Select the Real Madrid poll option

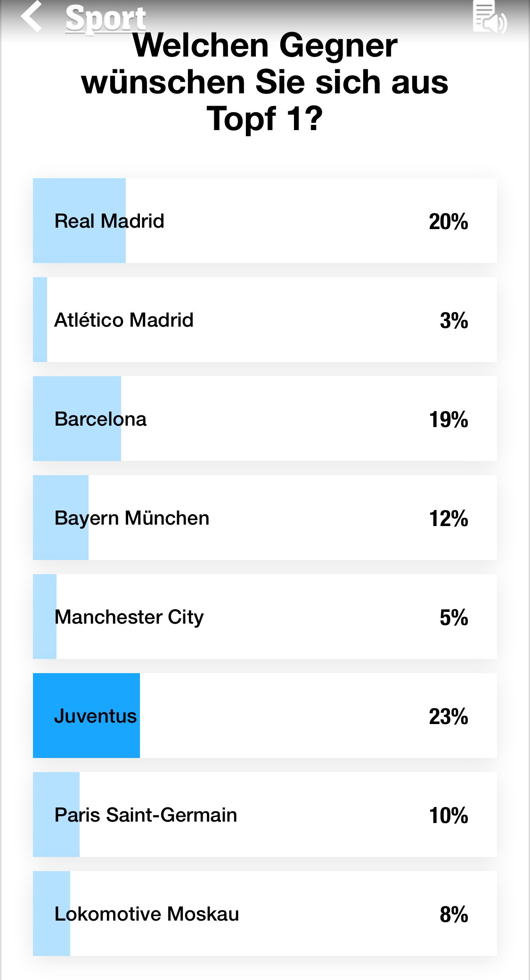coord(265,221)
